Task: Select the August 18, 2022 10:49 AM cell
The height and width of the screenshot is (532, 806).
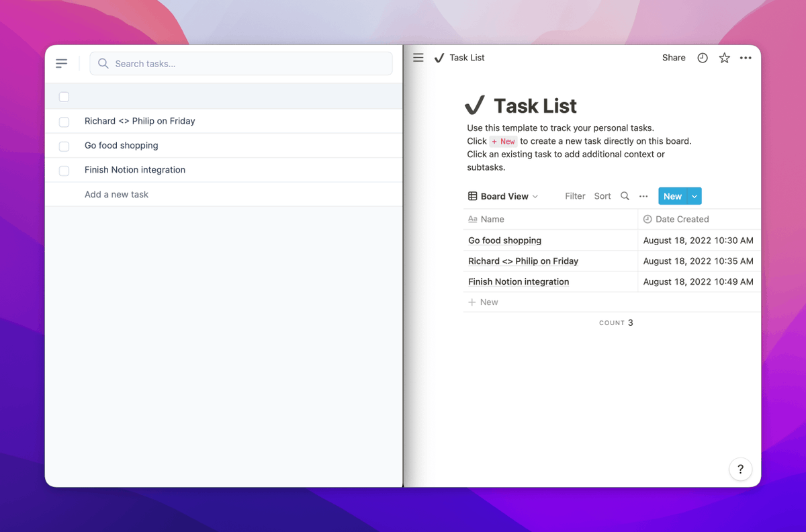Action: 699,282
